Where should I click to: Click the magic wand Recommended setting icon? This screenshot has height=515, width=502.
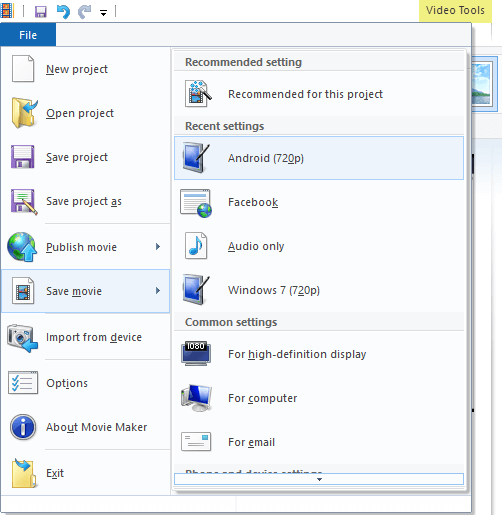pos(198,94)
